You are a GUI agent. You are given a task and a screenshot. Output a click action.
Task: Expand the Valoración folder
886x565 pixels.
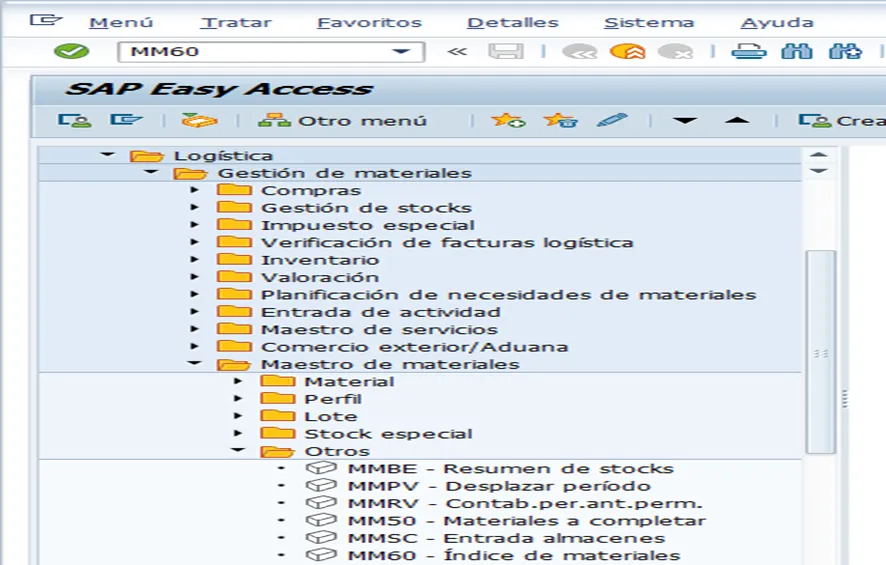click(x=194, y=277)
